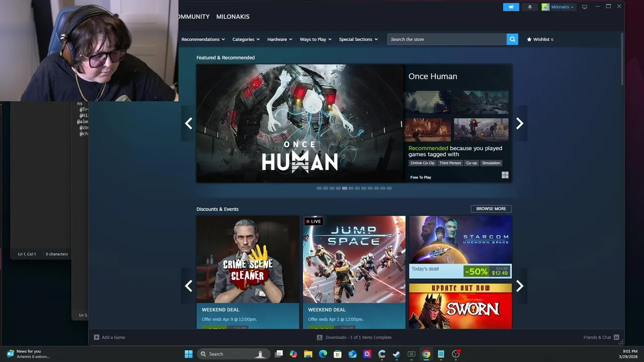Focus the Search the store field
Screen dimensions: 644x362
(x=447, y=39)
